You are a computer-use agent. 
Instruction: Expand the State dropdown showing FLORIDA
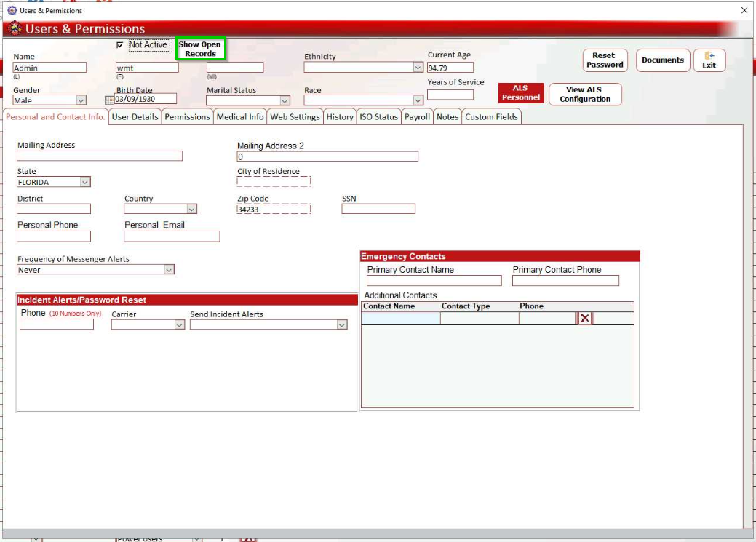point(85,182)
